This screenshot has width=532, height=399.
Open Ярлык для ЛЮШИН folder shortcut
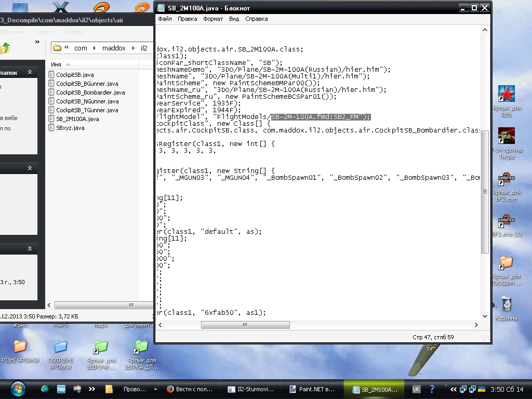pos(506,271)
